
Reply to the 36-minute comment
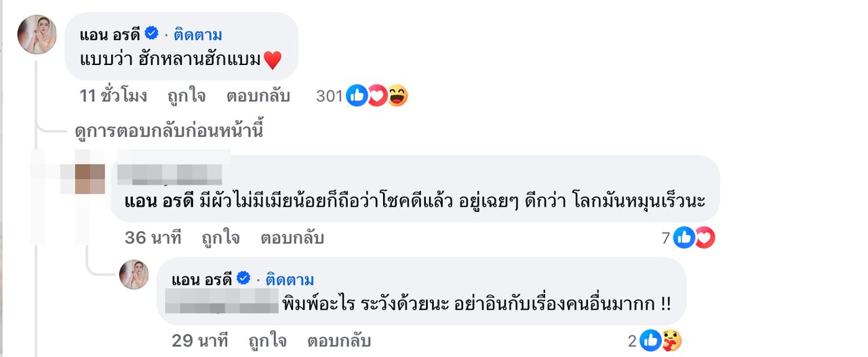[x=292, y=238]
